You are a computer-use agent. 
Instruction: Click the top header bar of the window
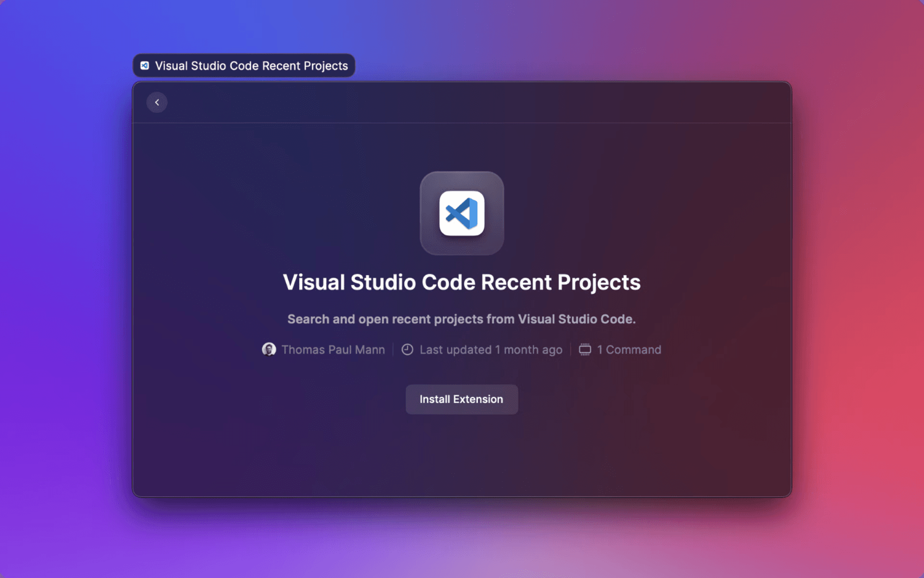click(x=462, y=102)
